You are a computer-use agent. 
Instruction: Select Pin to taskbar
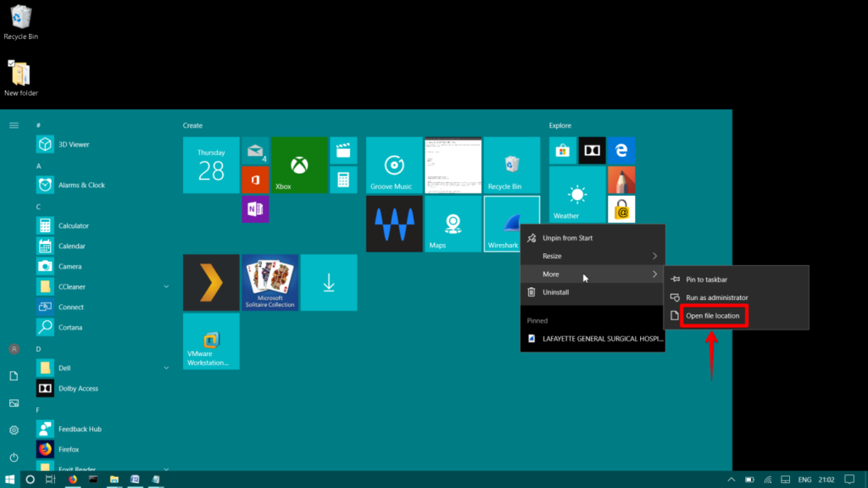coord(737,280)
